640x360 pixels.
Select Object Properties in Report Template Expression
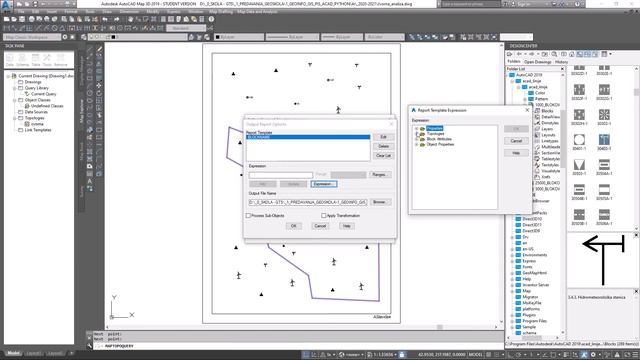tap(440, 144)
